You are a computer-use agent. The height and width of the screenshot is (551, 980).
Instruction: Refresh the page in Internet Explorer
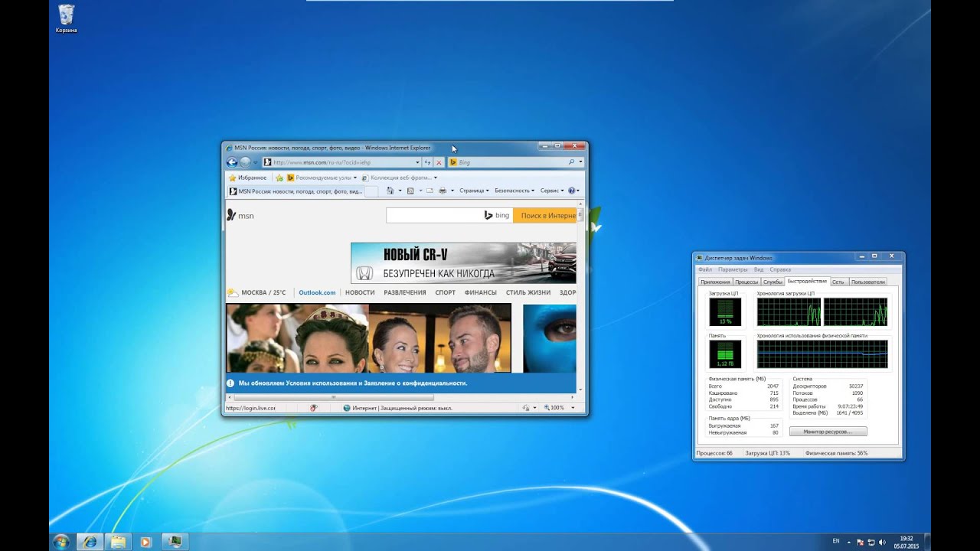click(427, 162)
